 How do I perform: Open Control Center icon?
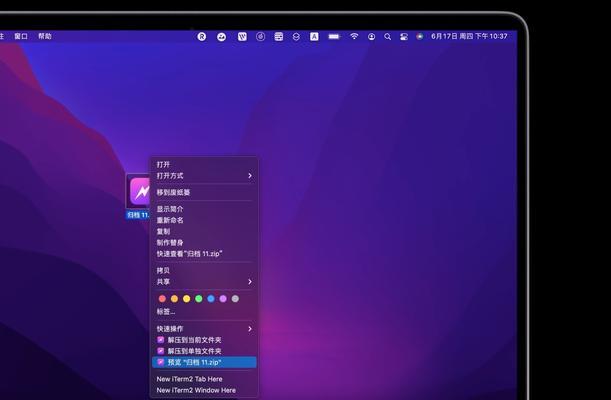pyautogui.click(x=404, y=37)
